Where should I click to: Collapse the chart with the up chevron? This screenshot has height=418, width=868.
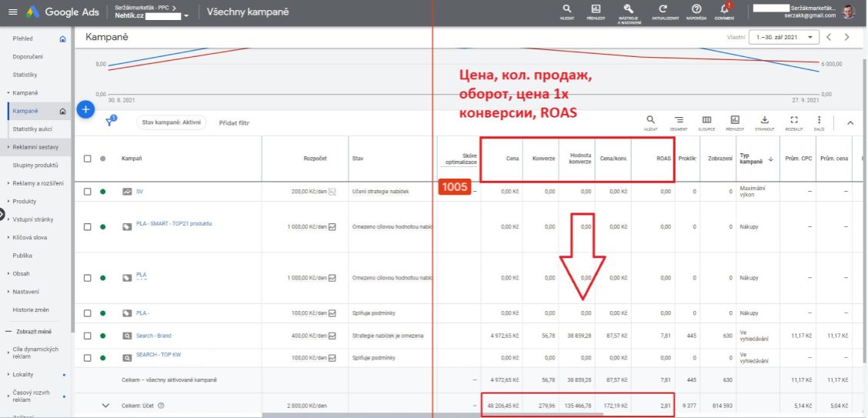pos(850,122)
